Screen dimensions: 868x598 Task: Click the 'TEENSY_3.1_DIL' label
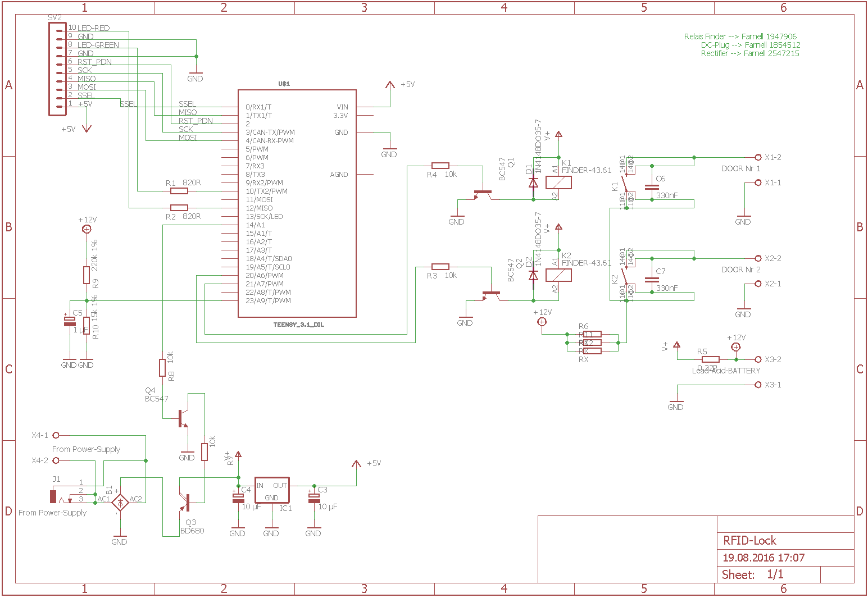pyautogui.click(x=298, y=325)
